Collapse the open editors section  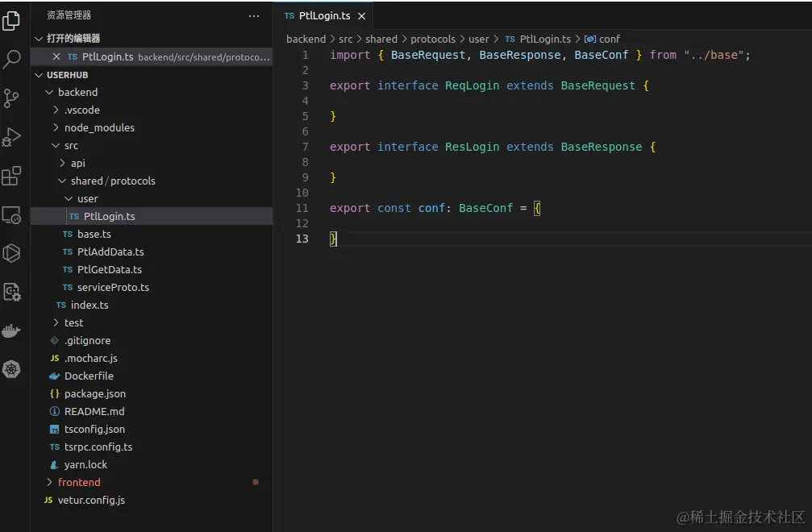(39, 39)
